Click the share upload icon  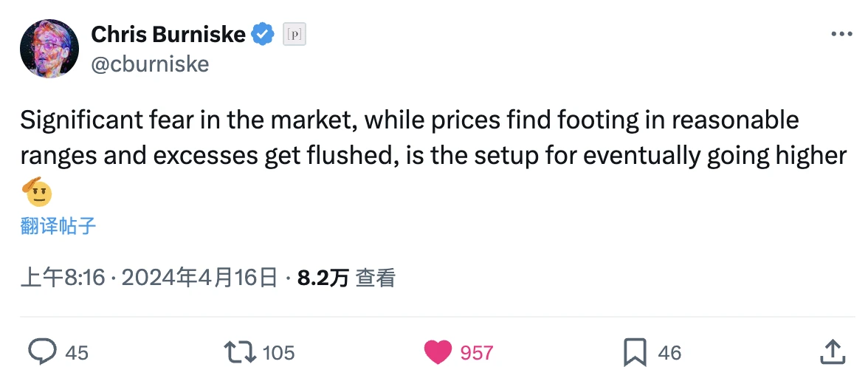point(832,352)
